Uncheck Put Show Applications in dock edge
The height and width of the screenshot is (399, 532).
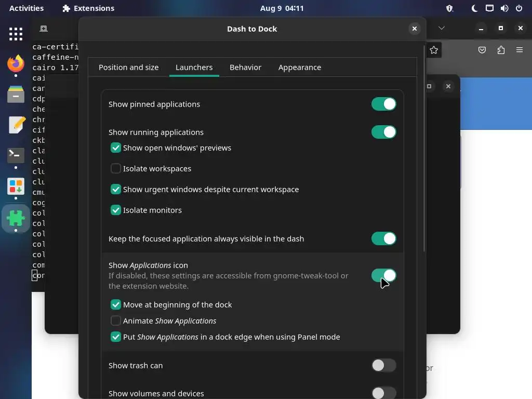(x=116, y=337)
